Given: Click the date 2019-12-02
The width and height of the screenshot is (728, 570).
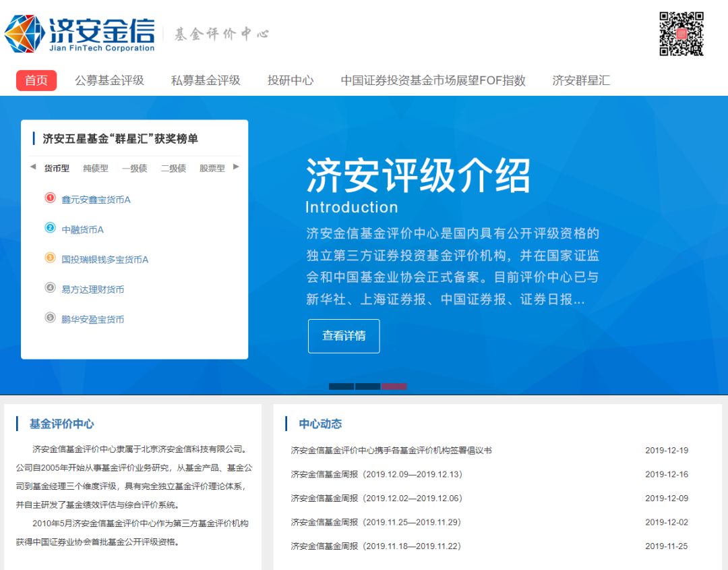Looking at the screenshot, I should pyautogui.click(x=667, y=522).
